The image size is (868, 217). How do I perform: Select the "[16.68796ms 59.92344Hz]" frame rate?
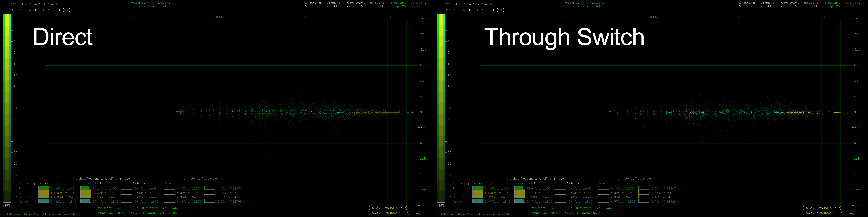tap(823, 213)
